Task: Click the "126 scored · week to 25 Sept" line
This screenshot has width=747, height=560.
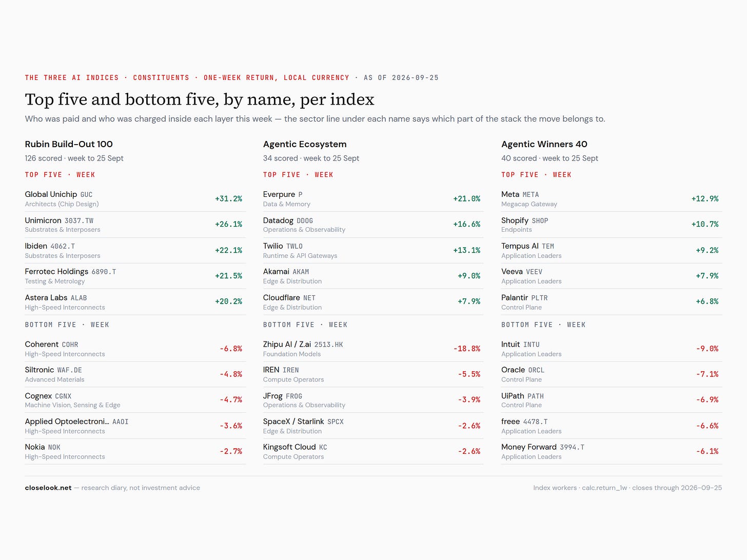Action: tap(74, 158)
